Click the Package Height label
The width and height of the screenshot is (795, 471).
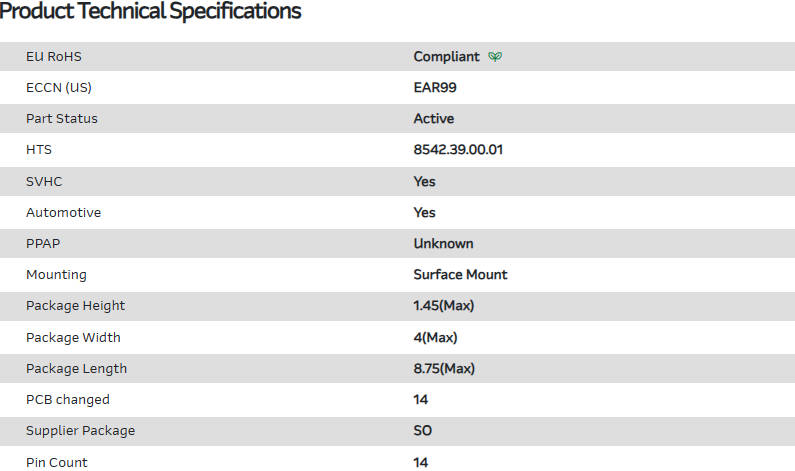click(76, 306)
